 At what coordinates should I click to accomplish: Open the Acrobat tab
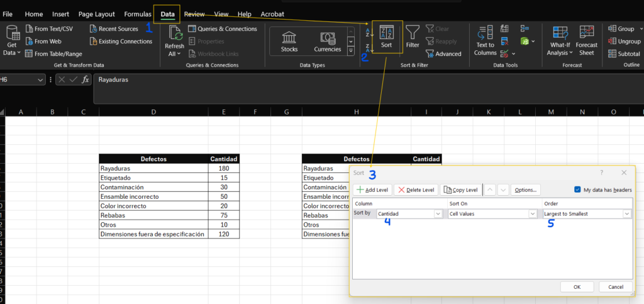click(x=272, y=14)
